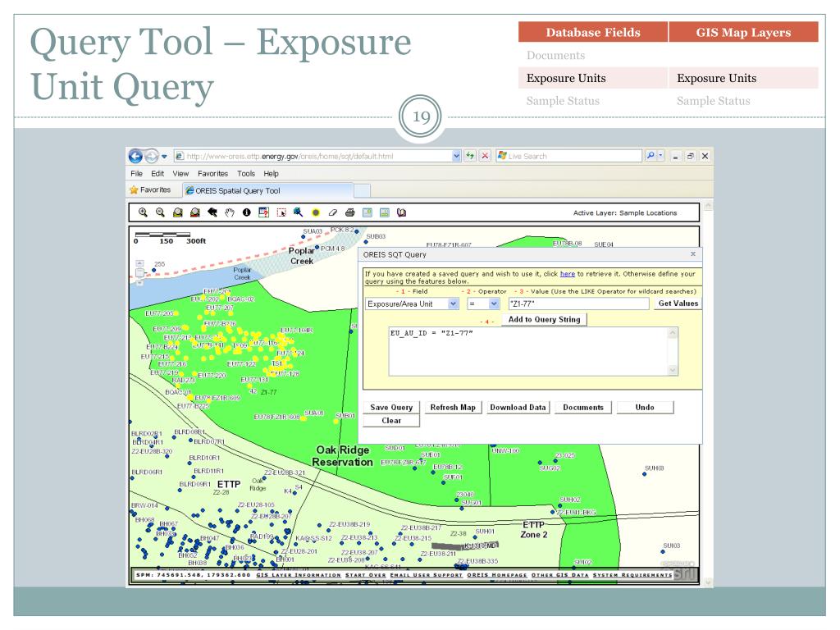Image resolution: width=840 pixels, height=630 pixels.
Task: Open the help book icon
Action: click(x=401, y=212)
